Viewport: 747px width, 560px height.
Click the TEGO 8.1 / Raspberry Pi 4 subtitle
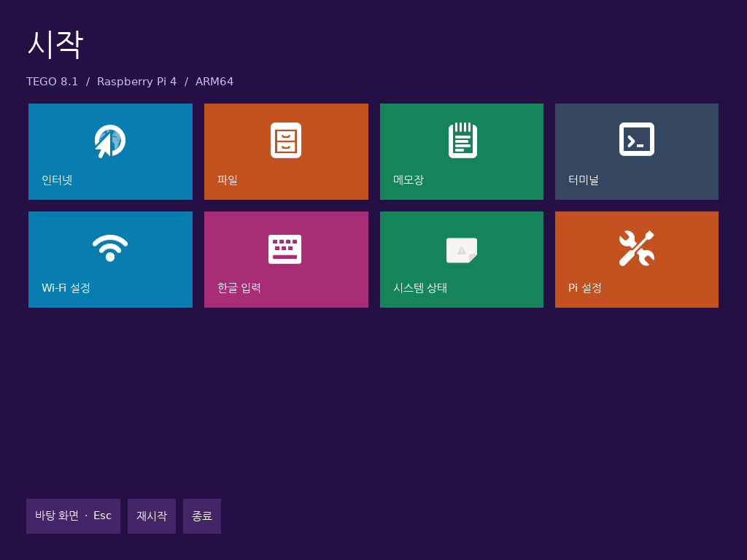click(x=130, y=82)
